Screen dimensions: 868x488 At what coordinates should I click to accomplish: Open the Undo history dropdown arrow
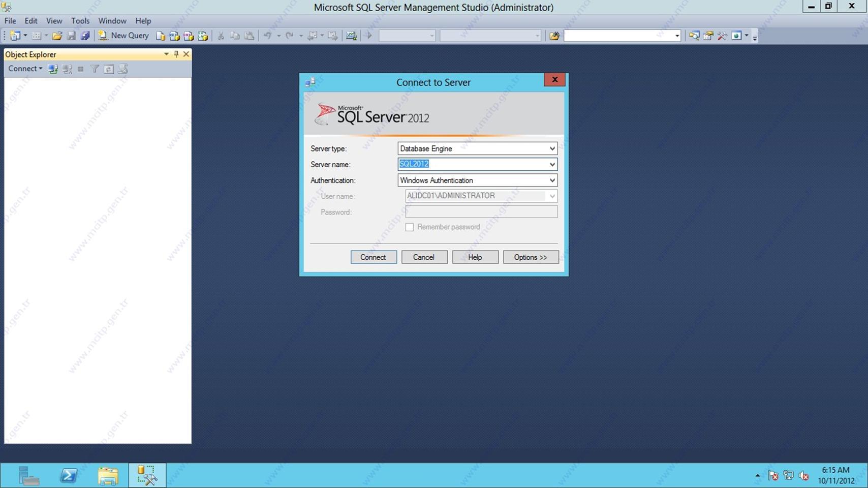point(278,36)
